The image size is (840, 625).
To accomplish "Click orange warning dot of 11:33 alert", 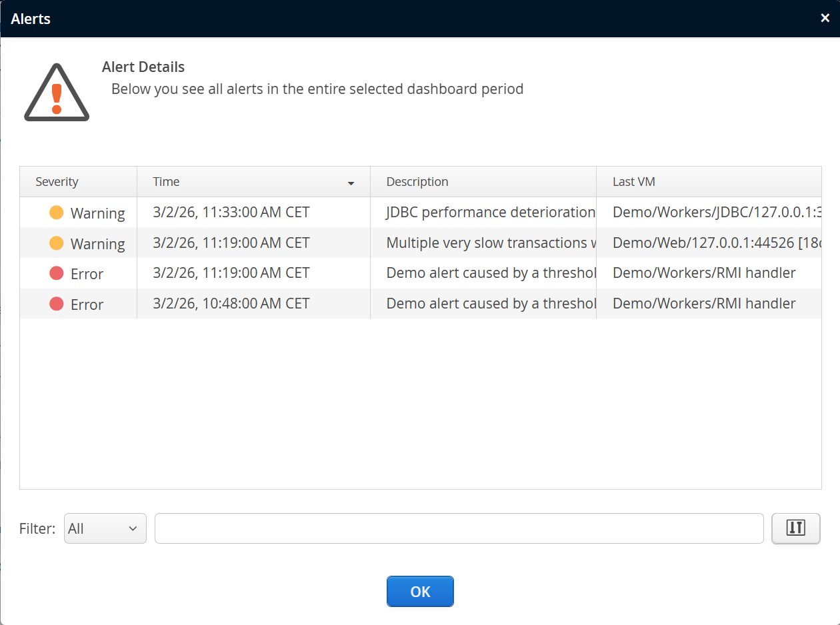I will pyautogui.click(x=57, y=213).
